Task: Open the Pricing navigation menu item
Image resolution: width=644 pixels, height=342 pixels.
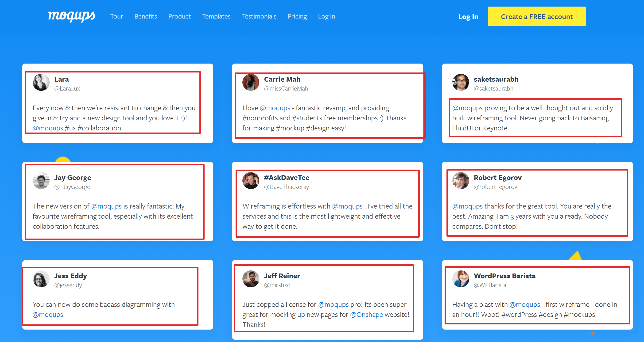Action: coord(297,17)
